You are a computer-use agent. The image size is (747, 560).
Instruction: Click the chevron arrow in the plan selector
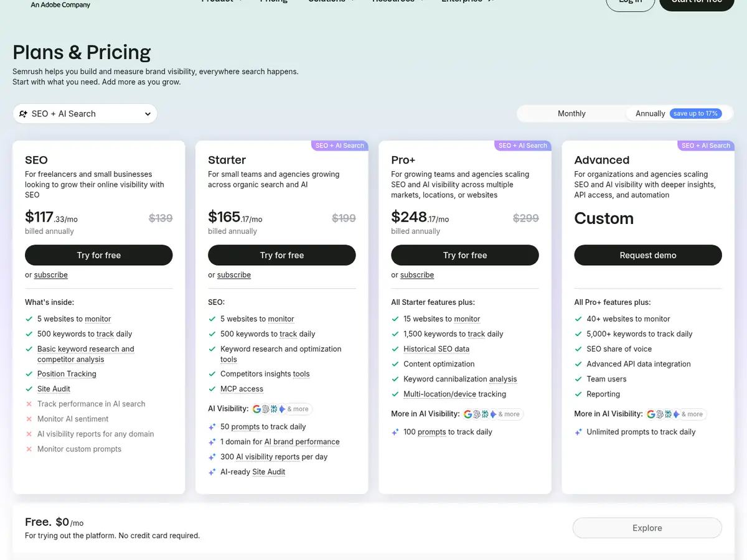[x=148, y=114]
